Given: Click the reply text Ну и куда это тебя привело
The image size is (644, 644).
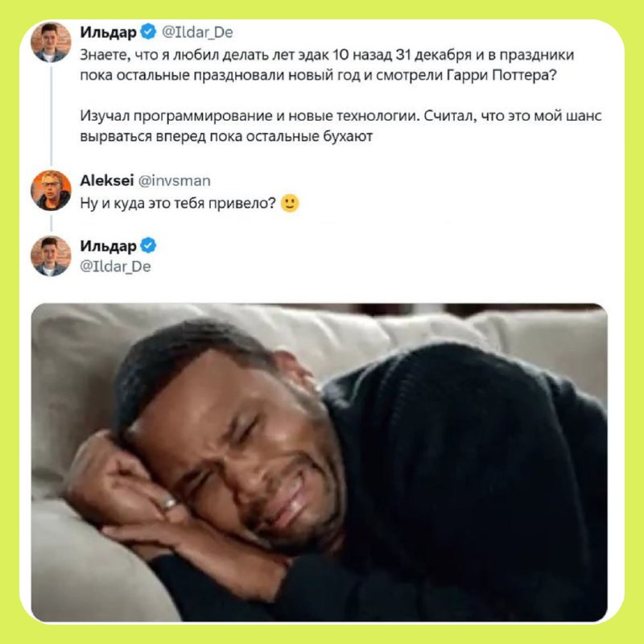Looking at the screenshot, I should coord(178,204).
